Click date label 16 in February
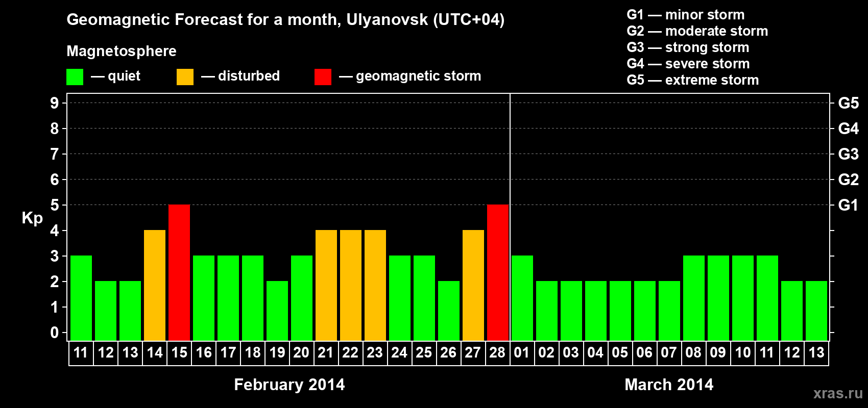The height and width of the screenshot is (408, 868). 204,352
